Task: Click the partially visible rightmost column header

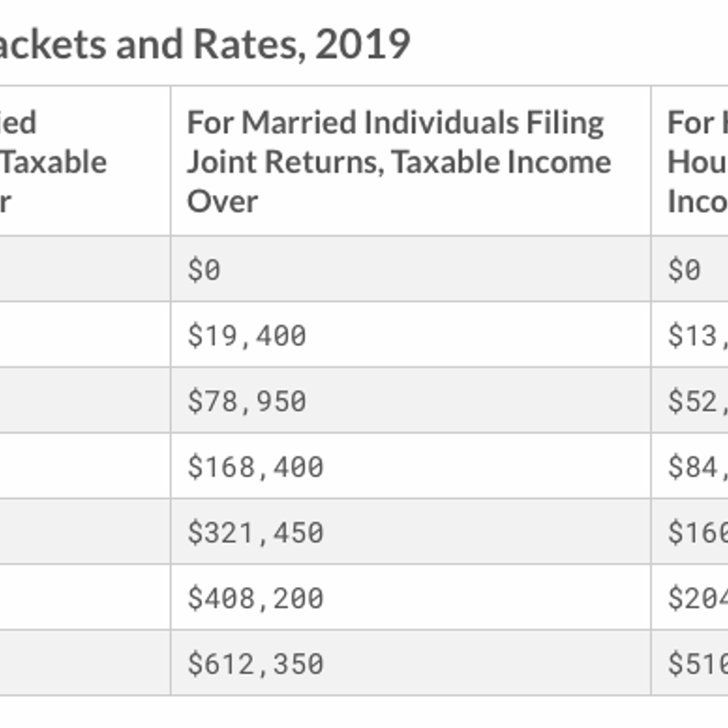Action: pyautogui.click(x=696, y=161)
